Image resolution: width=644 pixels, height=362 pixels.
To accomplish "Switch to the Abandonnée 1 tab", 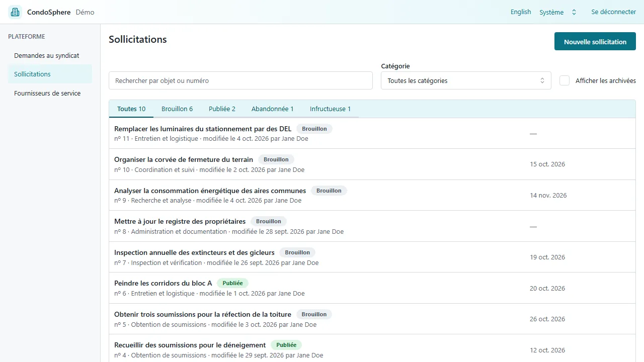I will point(273,109).
